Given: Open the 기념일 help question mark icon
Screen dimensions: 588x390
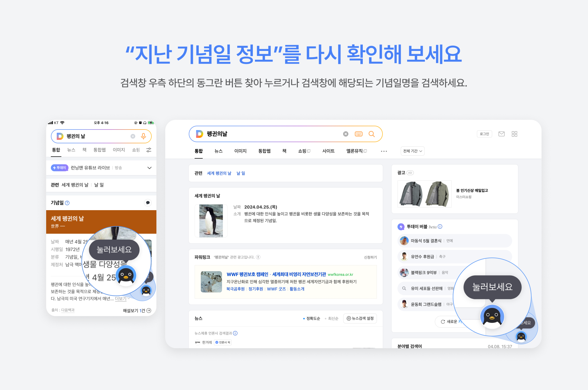Looking at the screenshot, I should 67,203.
